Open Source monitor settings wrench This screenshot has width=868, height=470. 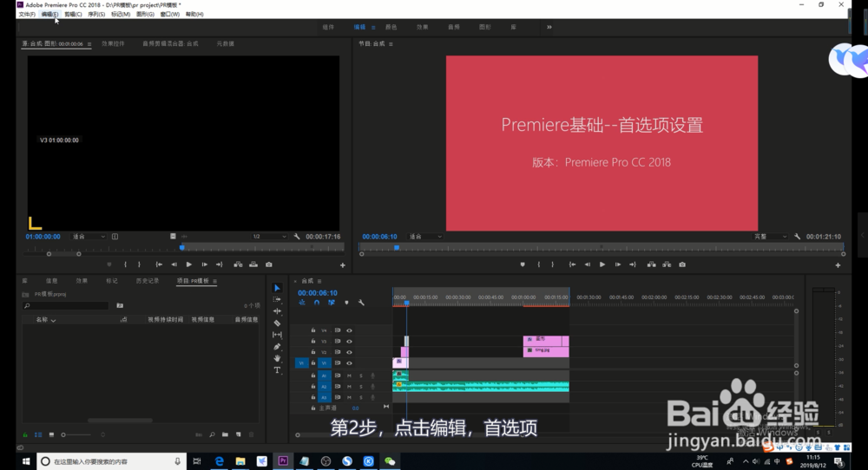(297, 236)
